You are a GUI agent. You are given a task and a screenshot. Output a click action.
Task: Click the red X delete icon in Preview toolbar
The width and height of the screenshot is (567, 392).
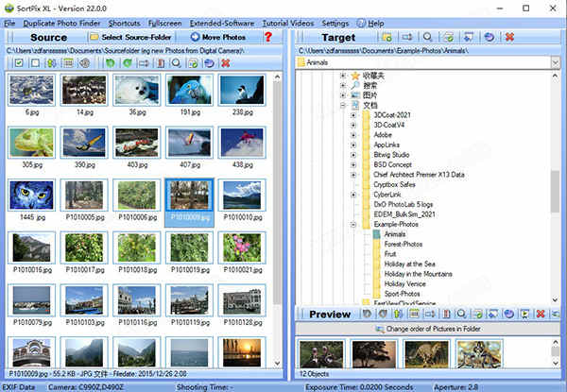pos(541,314)
